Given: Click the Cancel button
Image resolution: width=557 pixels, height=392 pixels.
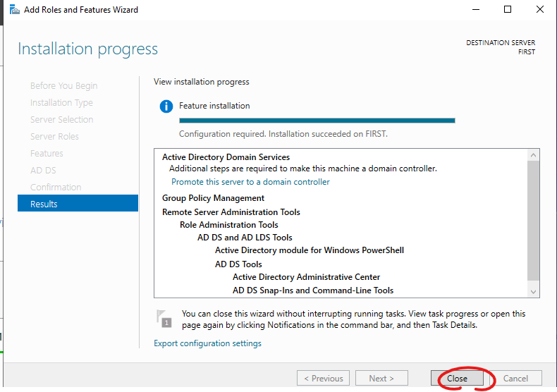Looking at the screenshot, I should [x=515, y=378].
